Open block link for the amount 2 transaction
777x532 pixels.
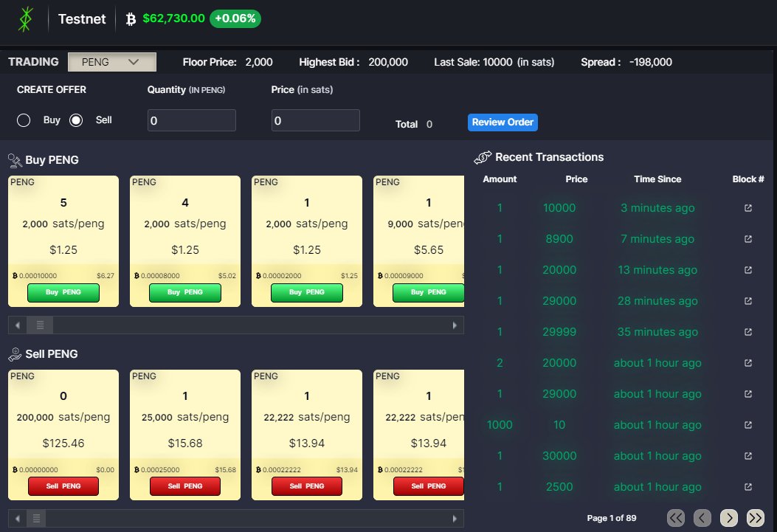click(x=748, y=363)
